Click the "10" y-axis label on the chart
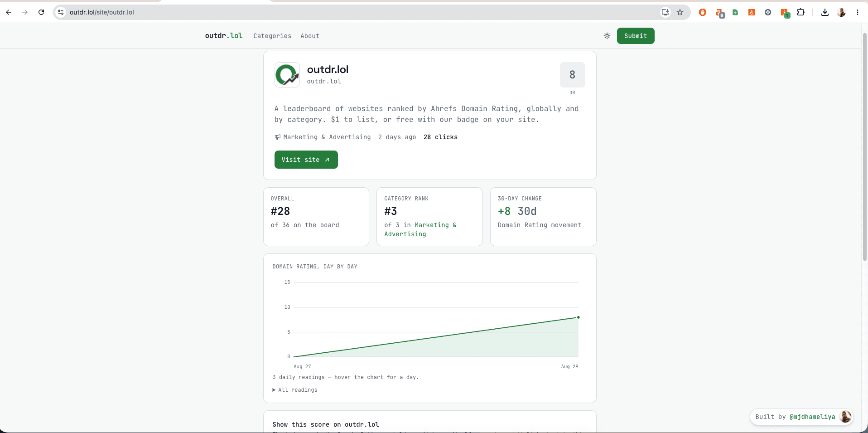Screen dimensions: 868x433 click(287, 307)
